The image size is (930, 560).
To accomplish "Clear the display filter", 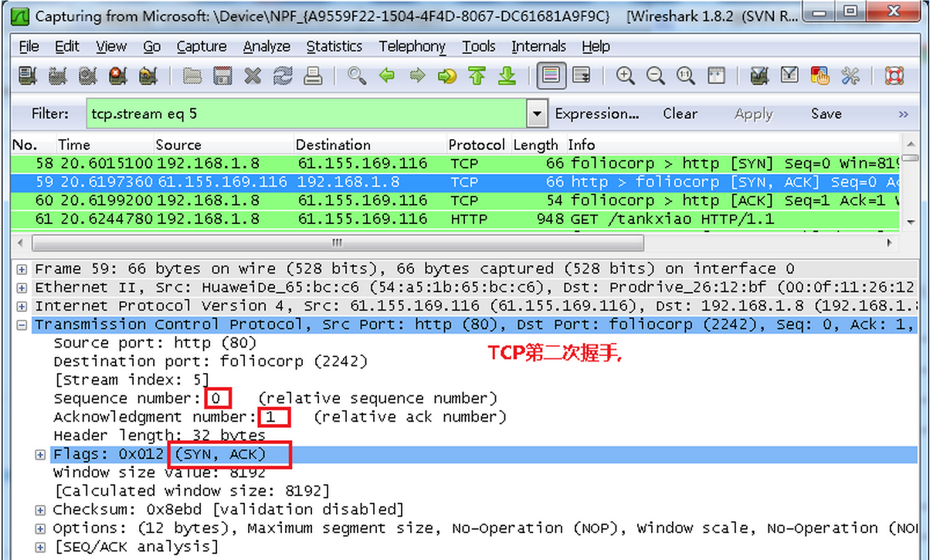I will coord(680,114).
